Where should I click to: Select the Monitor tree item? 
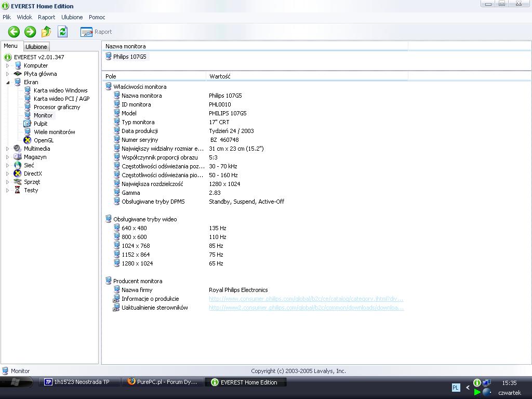[x=43, y=115]
